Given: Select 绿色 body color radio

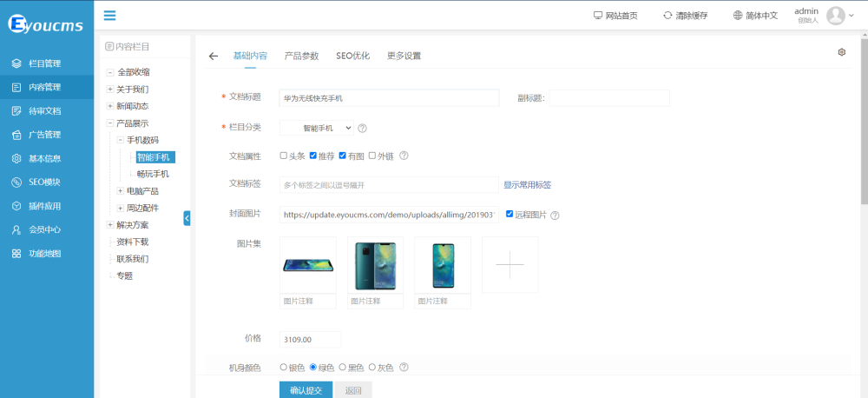Looking at the screenshot, I should [312, 367].
